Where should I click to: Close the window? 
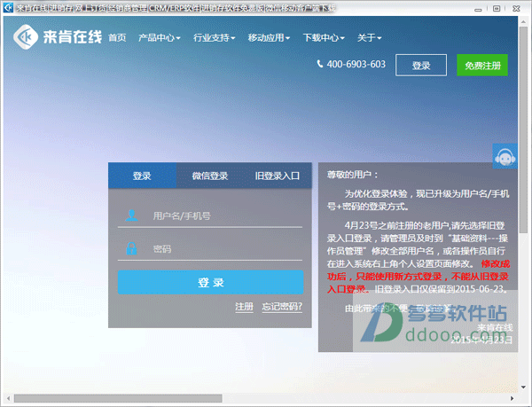516,8
